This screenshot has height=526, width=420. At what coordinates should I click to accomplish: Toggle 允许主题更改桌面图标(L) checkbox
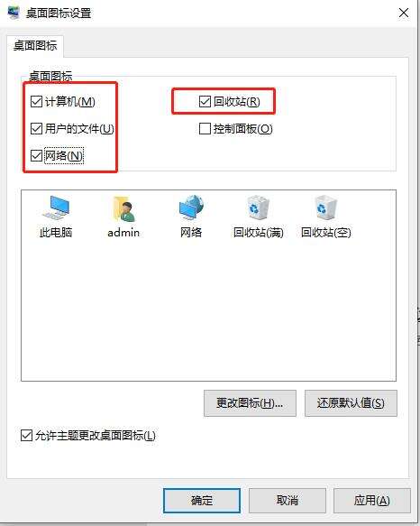pos(26,436)
